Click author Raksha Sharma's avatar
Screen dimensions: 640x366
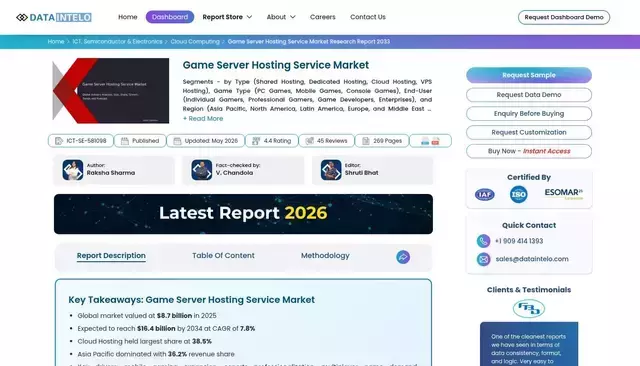pos(73,170)
